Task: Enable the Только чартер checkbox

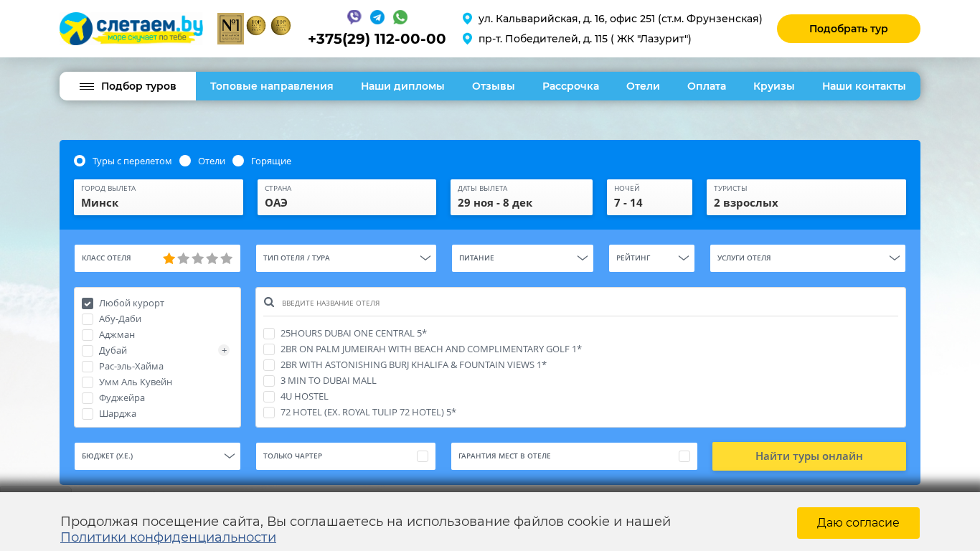Action: pyautogui.click(x=423, y=456)
